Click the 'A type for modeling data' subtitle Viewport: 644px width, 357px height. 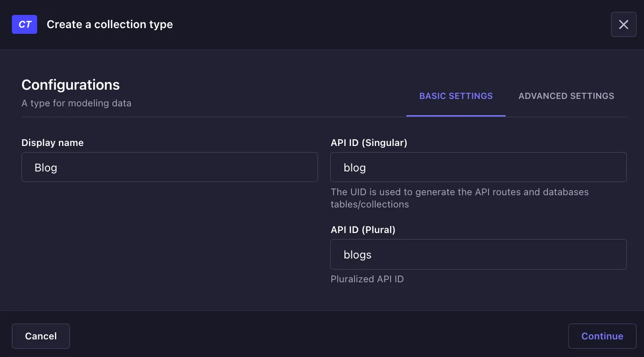coord(76,103)
